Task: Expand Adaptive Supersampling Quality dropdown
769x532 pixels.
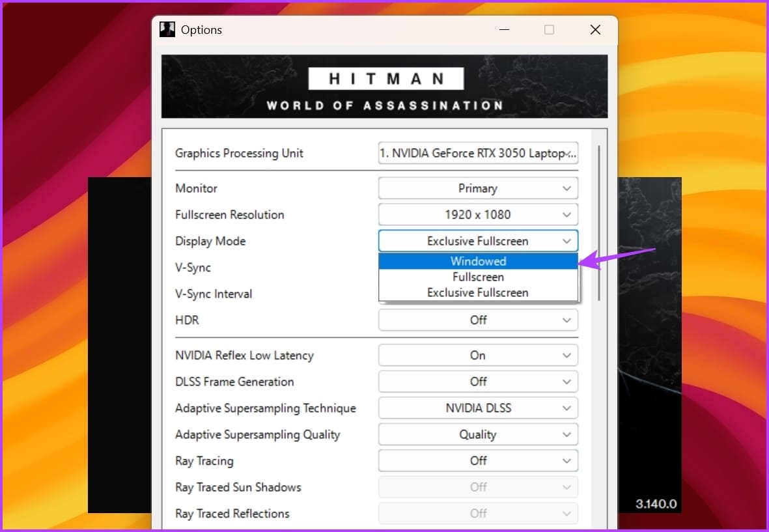Action: pyautogui.click(x=478, y=434)
